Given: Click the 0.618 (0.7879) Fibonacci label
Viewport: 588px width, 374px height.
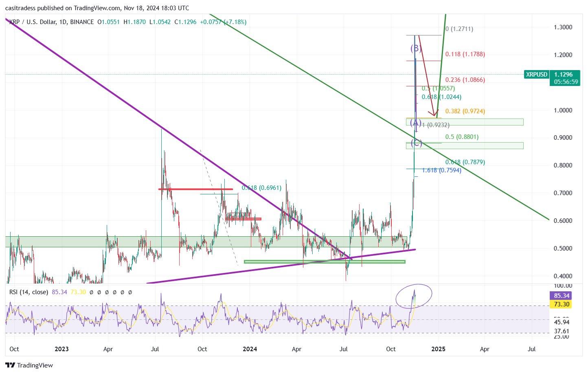Looking at the screenshot, I should click(x=465, y=162).
